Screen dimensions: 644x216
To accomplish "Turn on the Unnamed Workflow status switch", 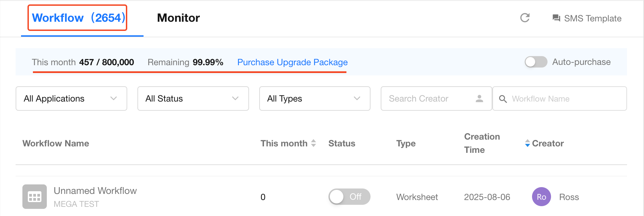I will [349, 197].
